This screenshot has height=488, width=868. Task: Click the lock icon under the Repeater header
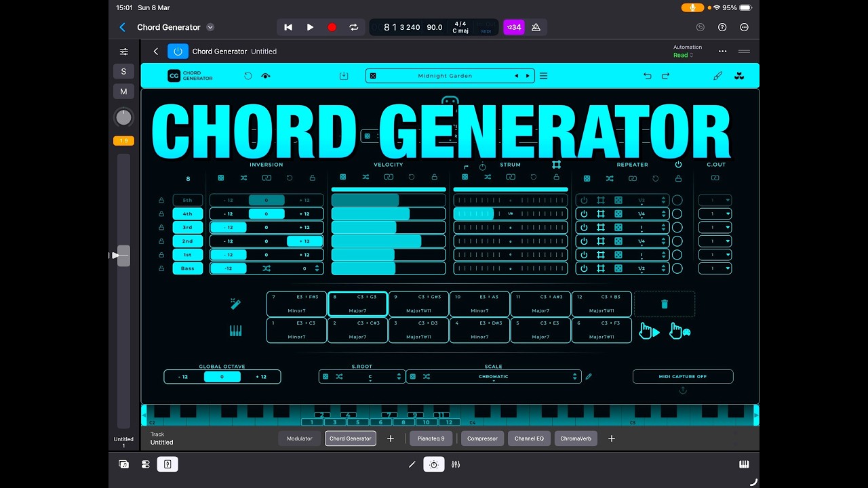(x=678, y=178)
